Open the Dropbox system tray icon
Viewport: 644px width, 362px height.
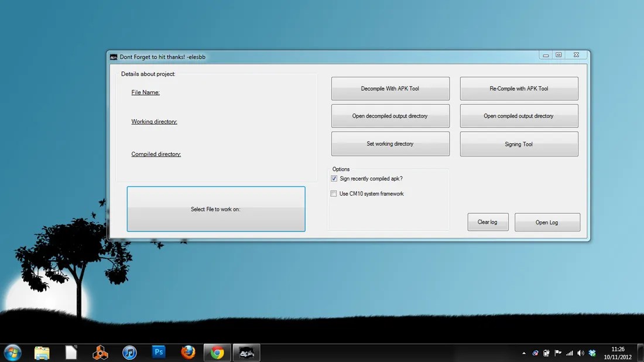point(592,353)
